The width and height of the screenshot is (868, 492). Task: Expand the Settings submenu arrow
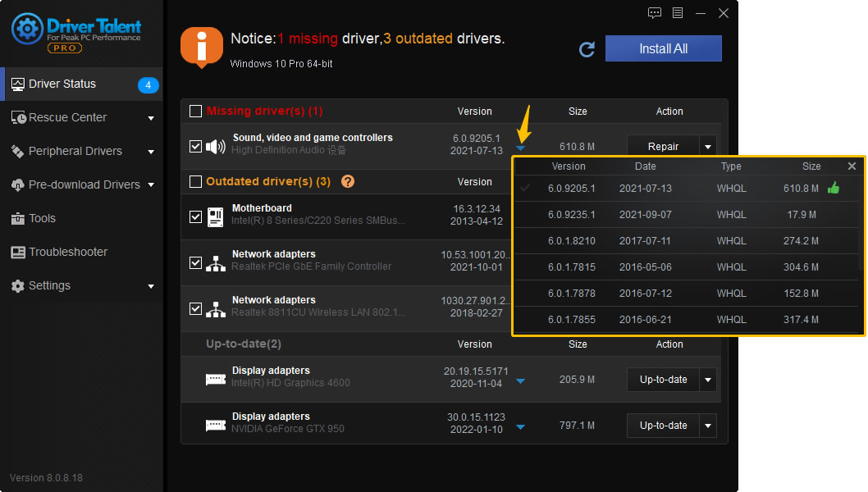pos(151,286)
